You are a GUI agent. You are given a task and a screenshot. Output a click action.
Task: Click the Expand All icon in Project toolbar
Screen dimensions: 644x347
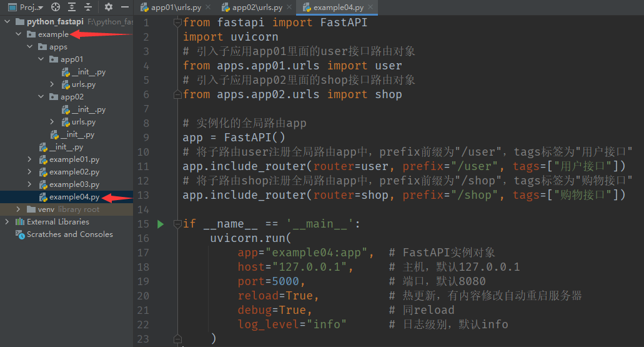click(71, 8)
